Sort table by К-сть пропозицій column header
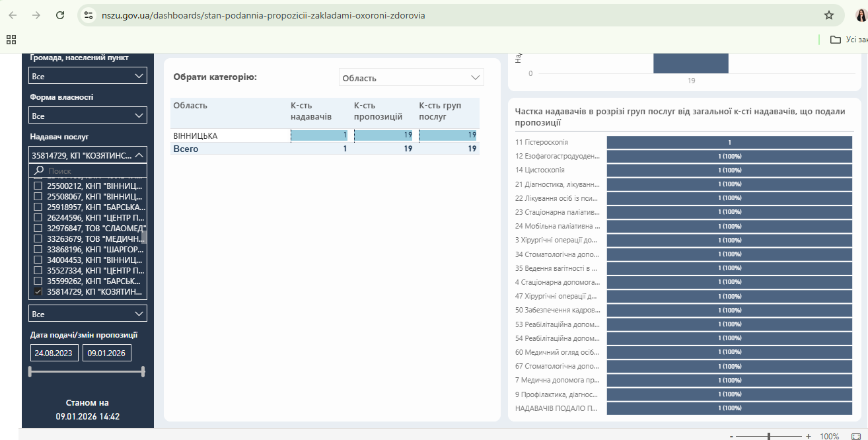The height and width of the screenshot is (440, 868). coord(378,111)
